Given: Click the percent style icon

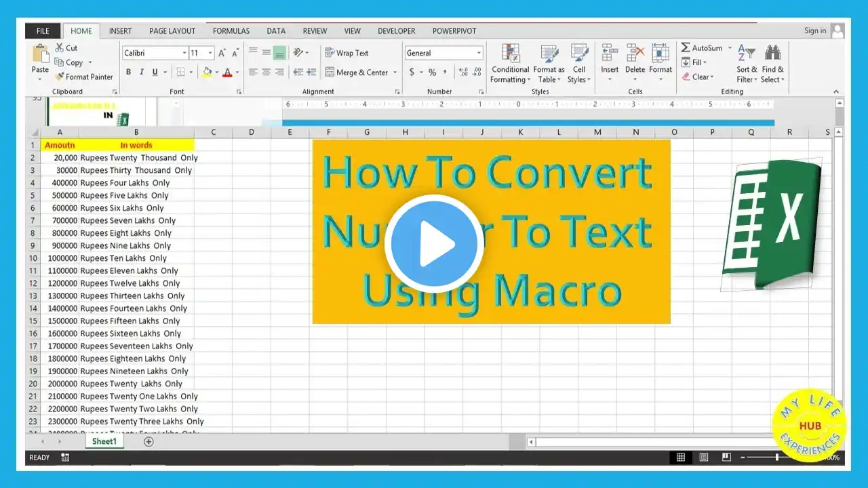Looking at the screenshot, I should click(432, 73).
